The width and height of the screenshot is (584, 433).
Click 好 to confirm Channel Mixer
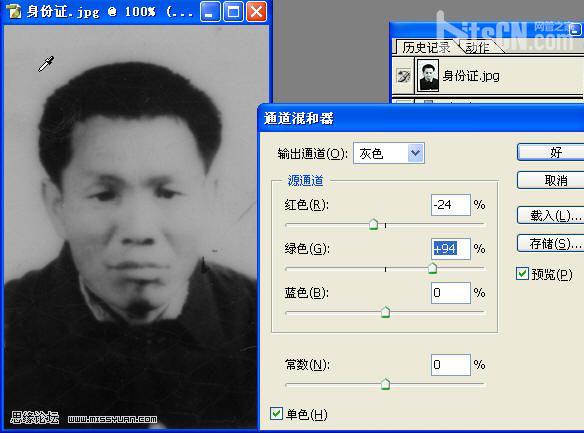pyautogui.click(x=551, y=152)
